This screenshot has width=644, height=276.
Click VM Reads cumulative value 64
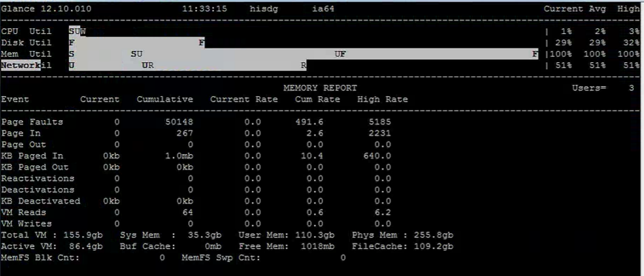187,213
